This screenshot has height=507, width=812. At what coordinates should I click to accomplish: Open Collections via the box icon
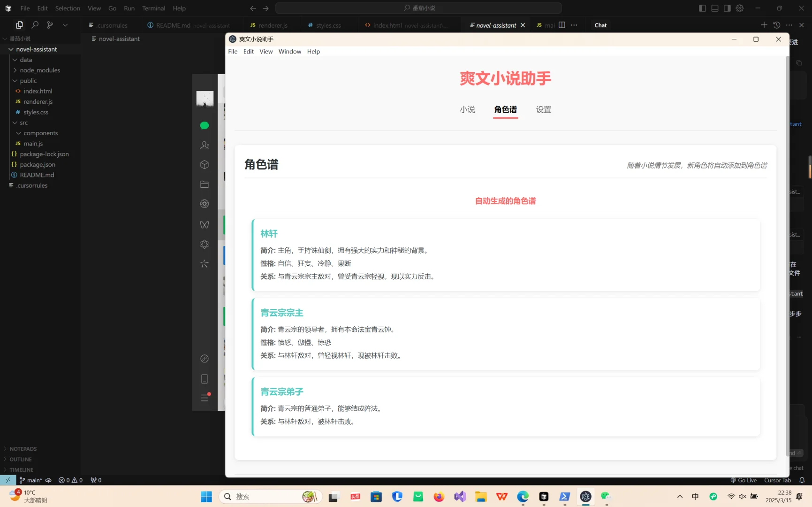pyautogui.click(x=204, y=165)
